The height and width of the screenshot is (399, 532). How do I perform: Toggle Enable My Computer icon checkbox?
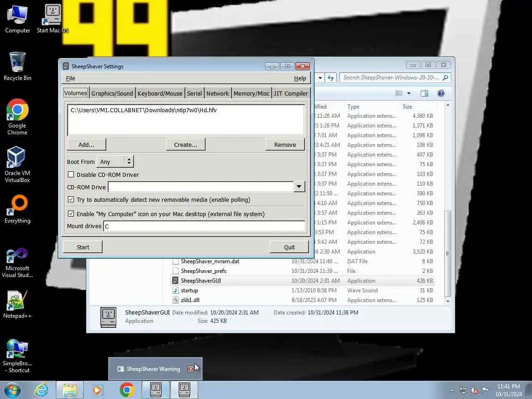point(71,214)
